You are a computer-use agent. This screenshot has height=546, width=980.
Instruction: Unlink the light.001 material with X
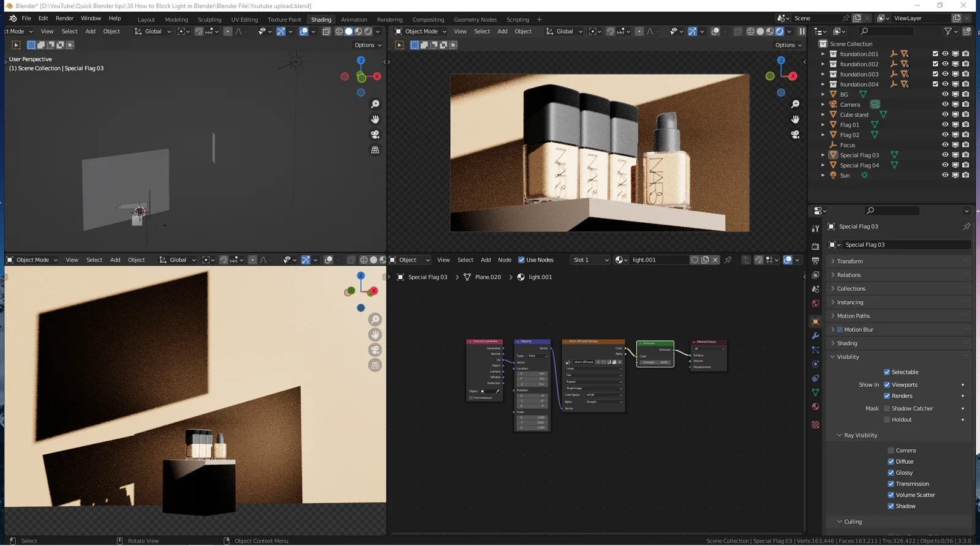tap(715, 260)
